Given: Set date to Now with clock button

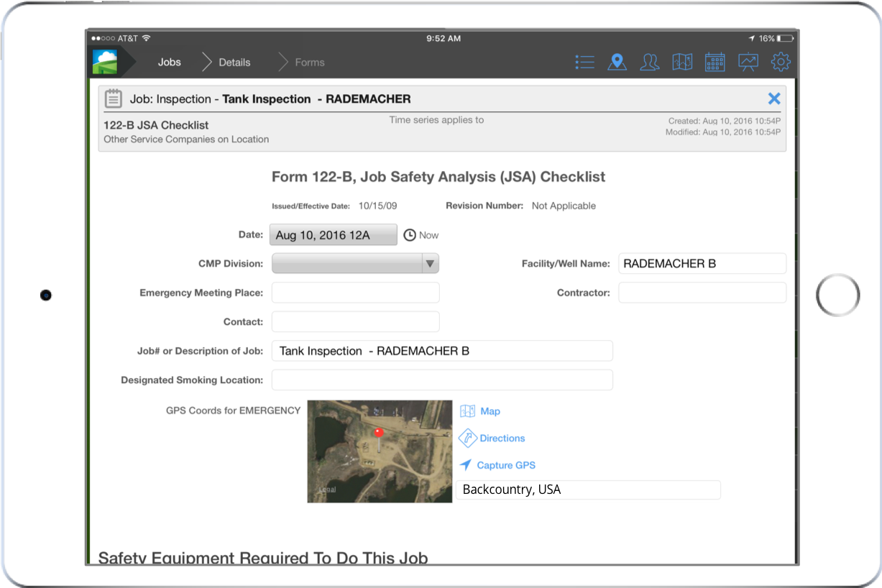Looking at the screenshot, I should tap(421, 235).
